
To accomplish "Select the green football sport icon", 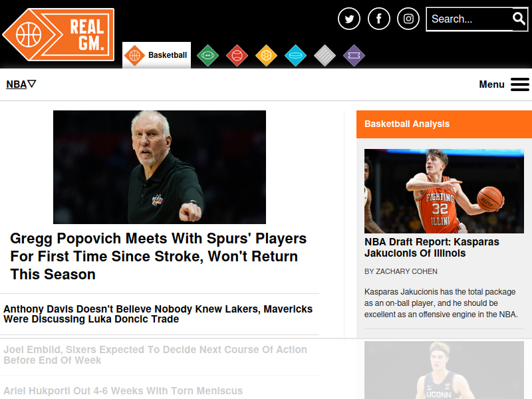I will (x=207, y=55).
